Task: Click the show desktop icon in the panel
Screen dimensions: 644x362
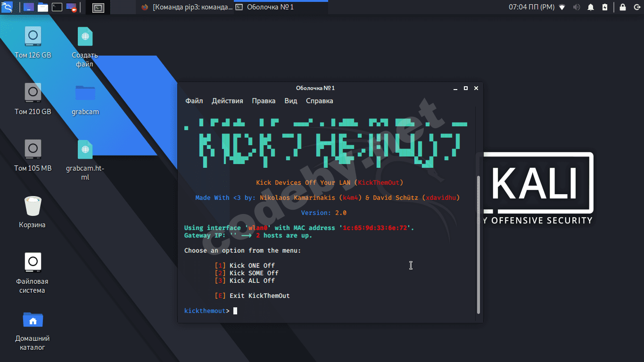Action: pyautogui.click(x=28, y=7)
